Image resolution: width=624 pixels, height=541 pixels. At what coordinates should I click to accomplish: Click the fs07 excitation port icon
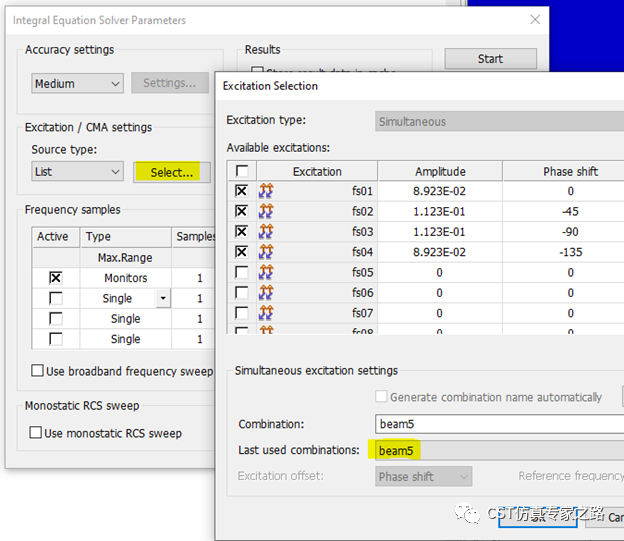click(266, 313)
